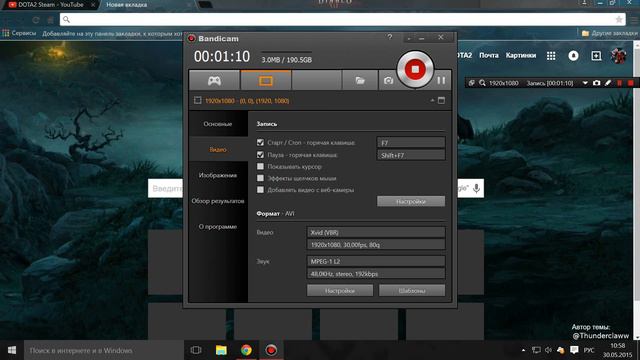Bookmark the page with the star icon
640x360 pixels.
[x=619, y=19]
